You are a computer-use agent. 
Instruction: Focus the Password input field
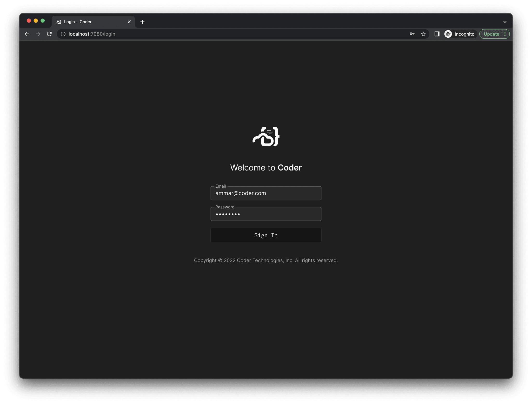click(266, 214)
